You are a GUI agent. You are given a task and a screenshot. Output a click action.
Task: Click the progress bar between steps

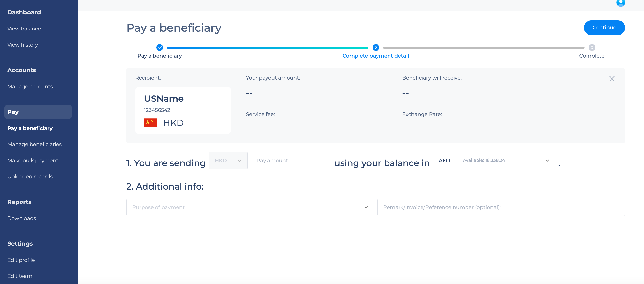(x=267, y=48)
